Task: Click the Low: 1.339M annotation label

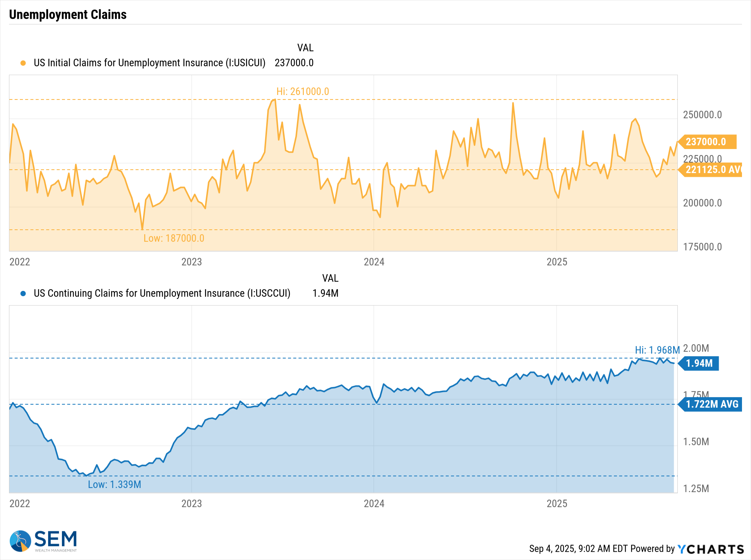Action: [115, 485]
